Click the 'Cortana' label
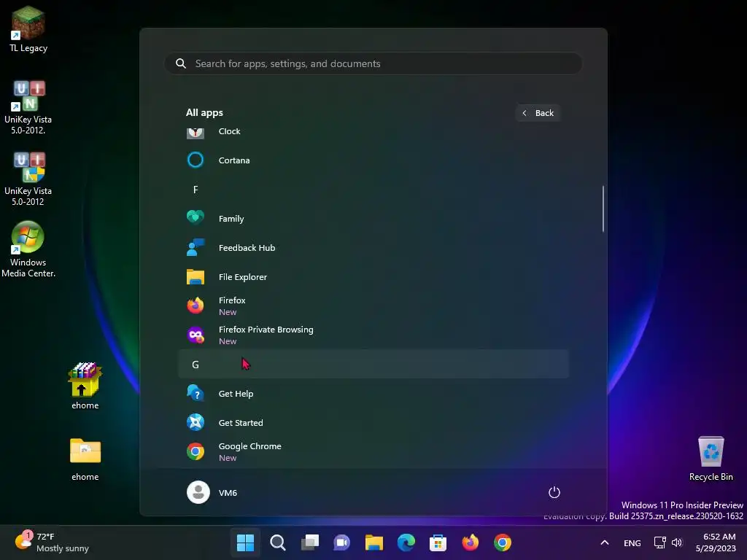This screenshot has width=747, height=560. click(234, 160)
